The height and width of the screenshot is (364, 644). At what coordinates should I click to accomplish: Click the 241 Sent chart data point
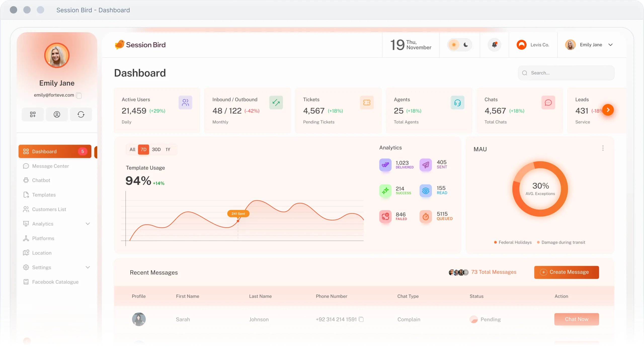coord(238,221)
